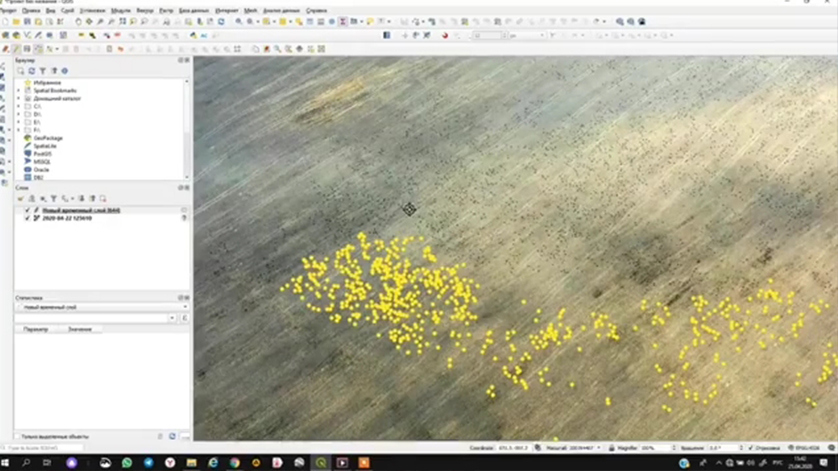
Task: Expand the Spatial Bookmarks tree node
Action: tap(19, 90)
